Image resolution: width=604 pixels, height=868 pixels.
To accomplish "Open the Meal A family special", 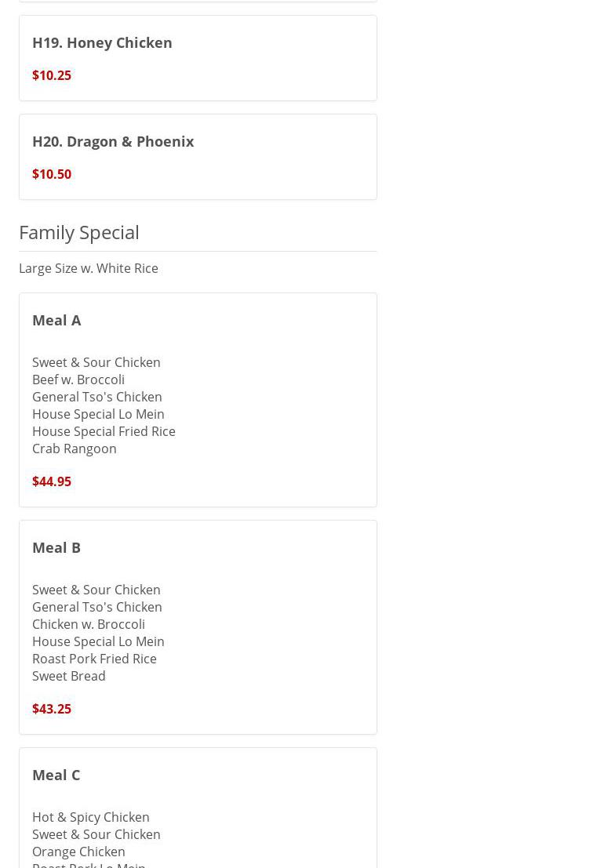I will point(56,320).
